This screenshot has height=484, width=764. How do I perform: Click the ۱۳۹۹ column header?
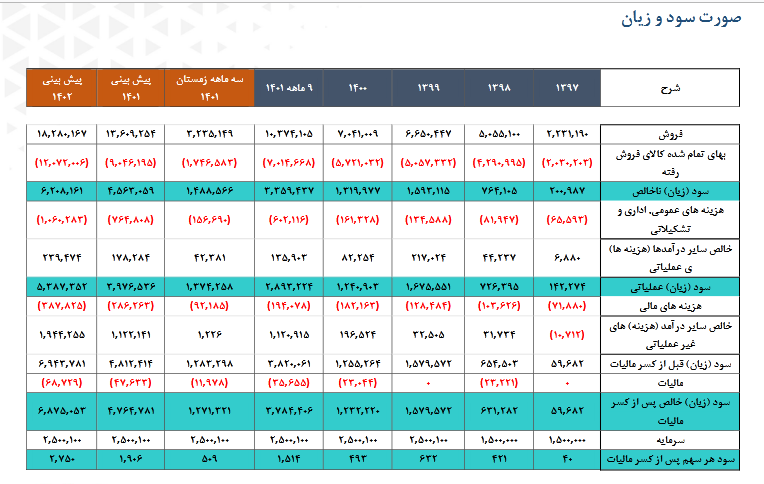tap(430, 88)
